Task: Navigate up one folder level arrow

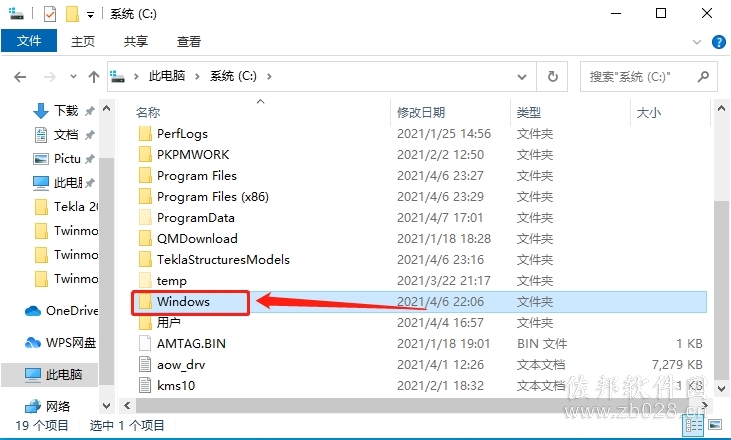Action: tap(94, 76)
